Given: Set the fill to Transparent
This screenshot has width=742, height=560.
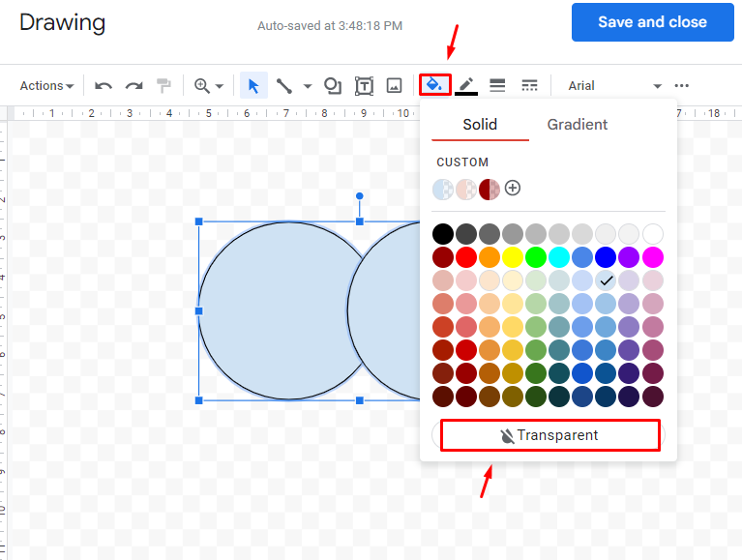Looking at the screenshot, I should click(x=549, y=435).
